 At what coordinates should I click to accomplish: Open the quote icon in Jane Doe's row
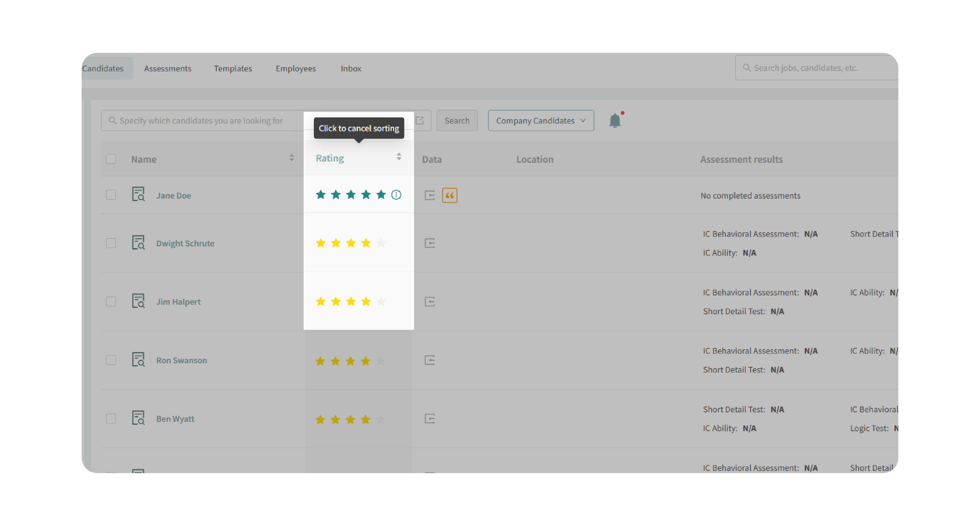pyautogui.click(x=449, y=195)
